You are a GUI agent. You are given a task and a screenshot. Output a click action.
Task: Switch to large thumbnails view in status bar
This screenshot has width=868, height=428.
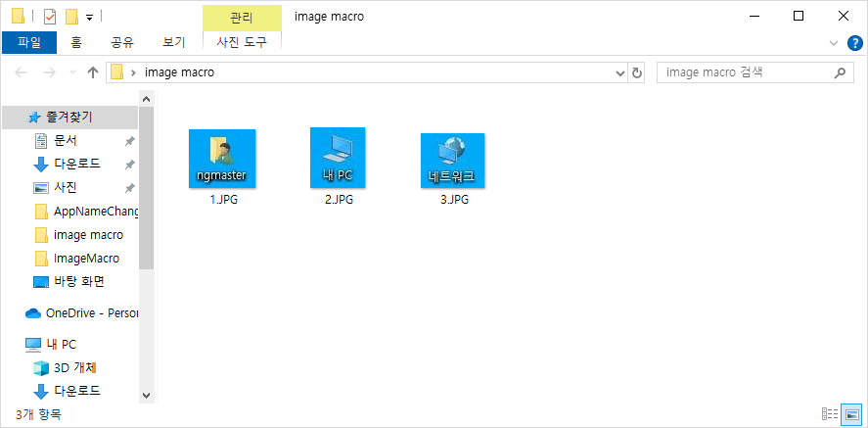pyautogui.click(x=851, y=413)
